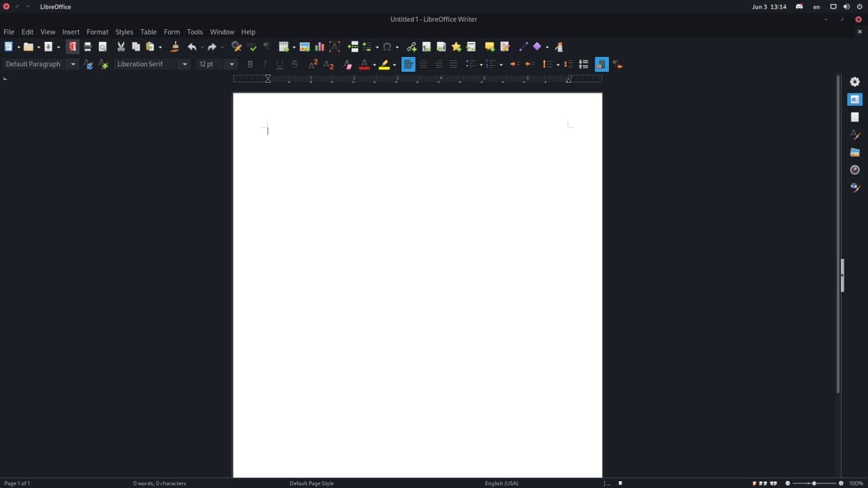Screen dimensions: 868x488
Task: Click the Cut scissors icon
Action: click(x=121, y=47)
